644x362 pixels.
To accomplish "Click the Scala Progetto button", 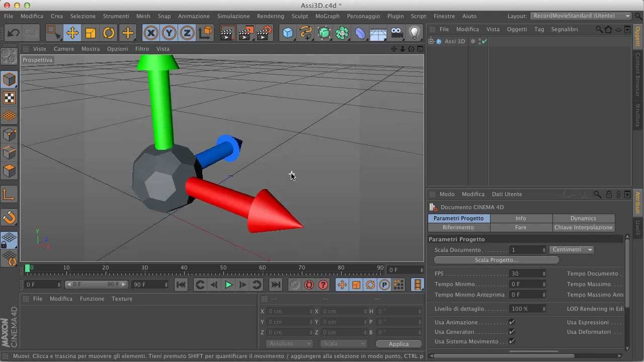I will [496, 260].
